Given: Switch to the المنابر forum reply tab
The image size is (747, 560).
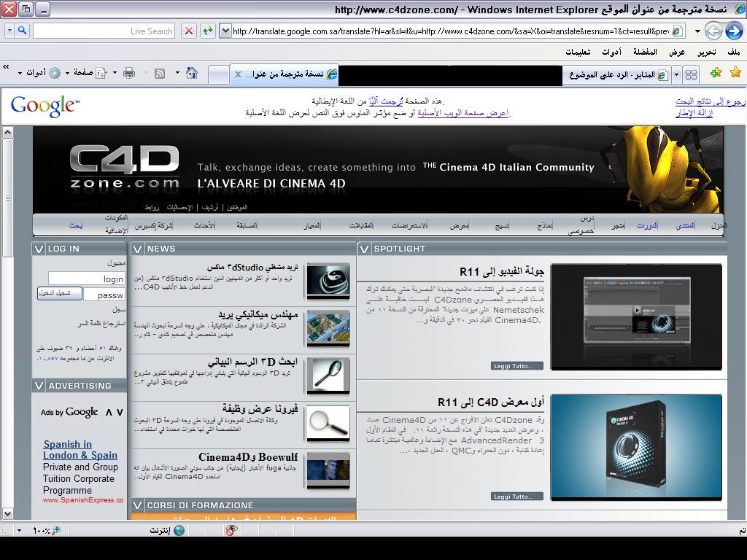Looking at the screenshot, I should tap(617, 75).
